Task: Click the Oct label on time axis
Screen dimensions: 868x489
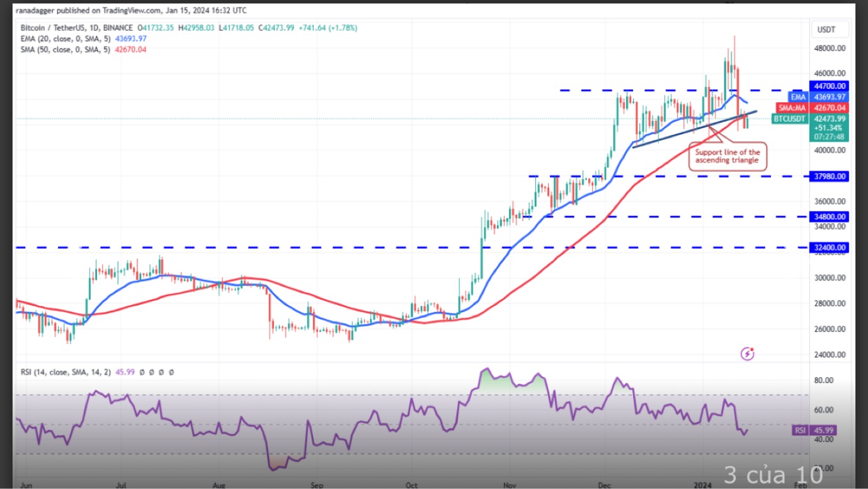Action: (x=412, y=486)
